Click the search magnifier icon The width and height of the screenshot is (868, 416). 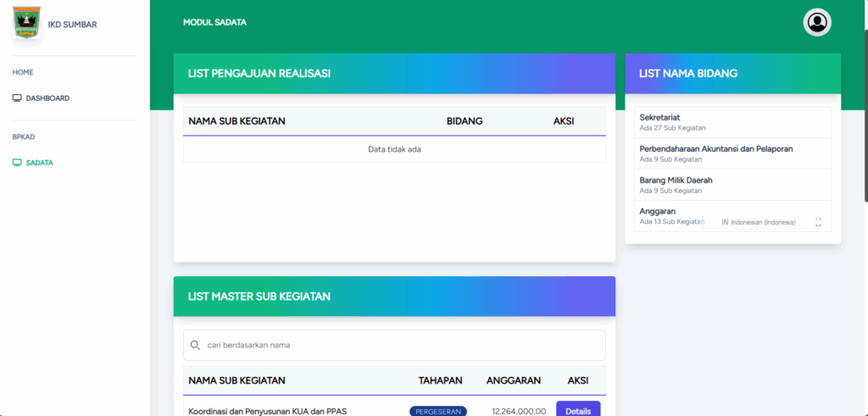(195, 345)
